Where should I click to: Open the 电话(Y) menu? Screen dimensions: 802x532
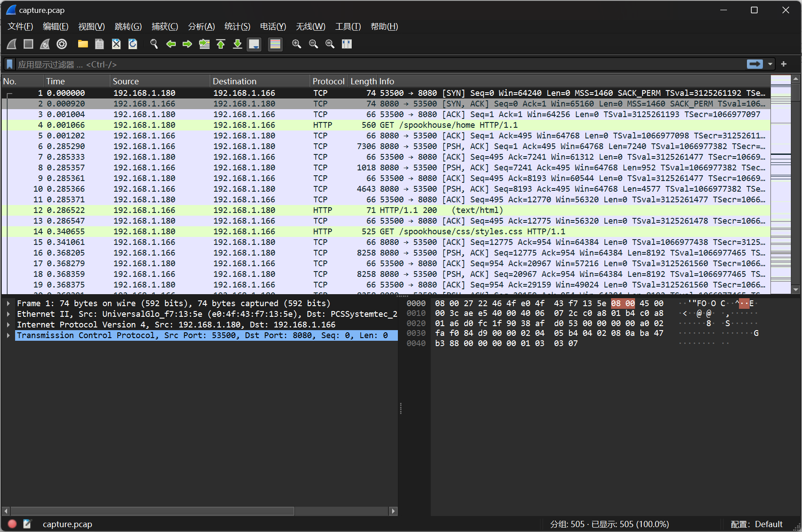pos(273,27)
